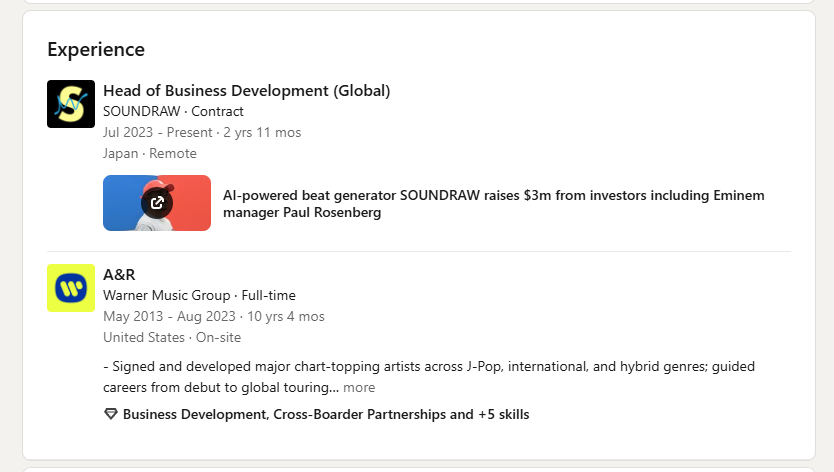Click the Experience section heading

tap(96, 49)
